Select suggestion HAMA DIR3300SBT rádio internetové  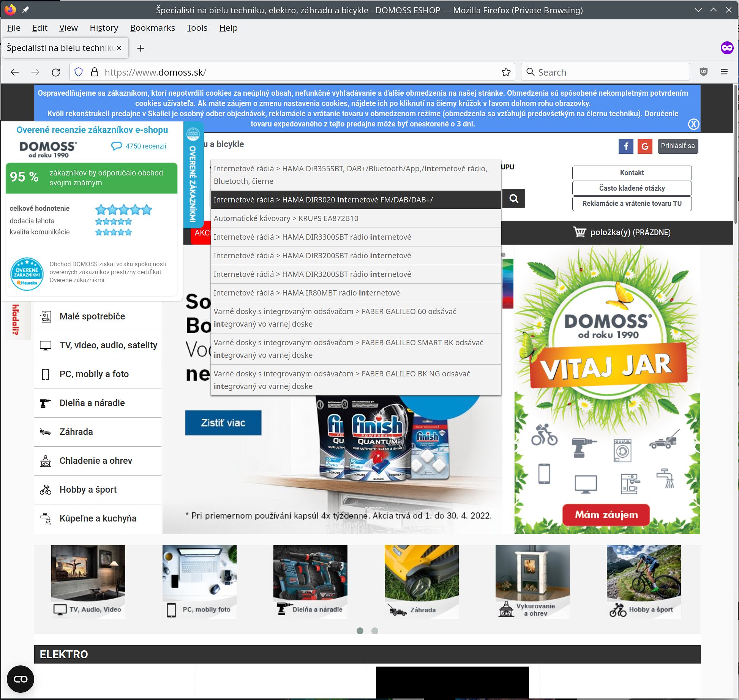356,237
